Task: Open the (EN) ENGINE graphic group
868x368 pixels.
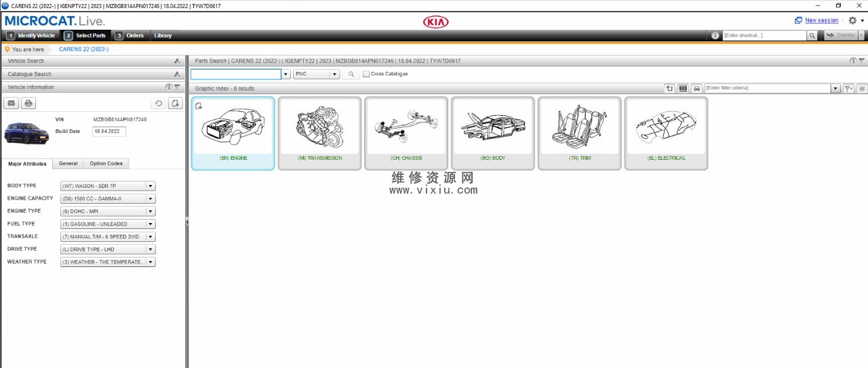Action: click(233, 133)
